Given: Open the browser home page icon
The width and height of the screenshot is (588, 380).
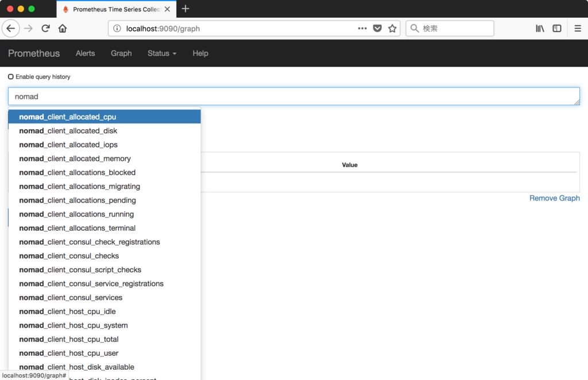Looking at the screenshot, I should click(x=63, y=29).
